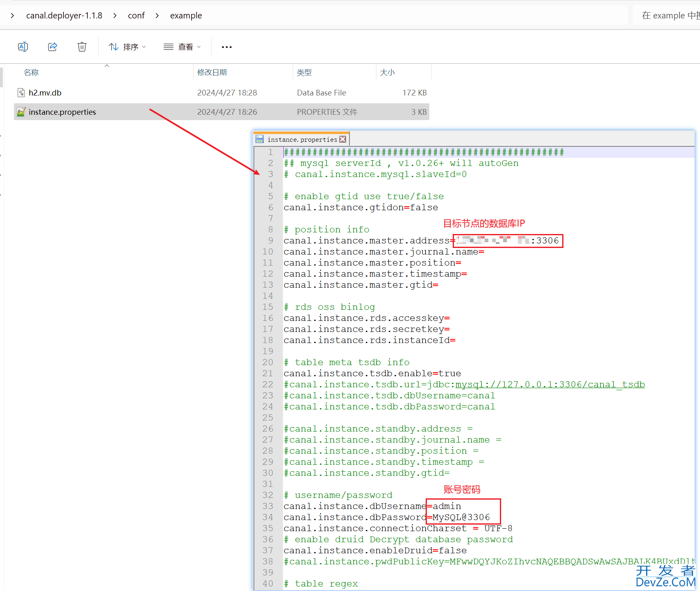This screenshot has height=591, width=700.
Task: Switch to instance.properties editor tab
Action: 302,139
